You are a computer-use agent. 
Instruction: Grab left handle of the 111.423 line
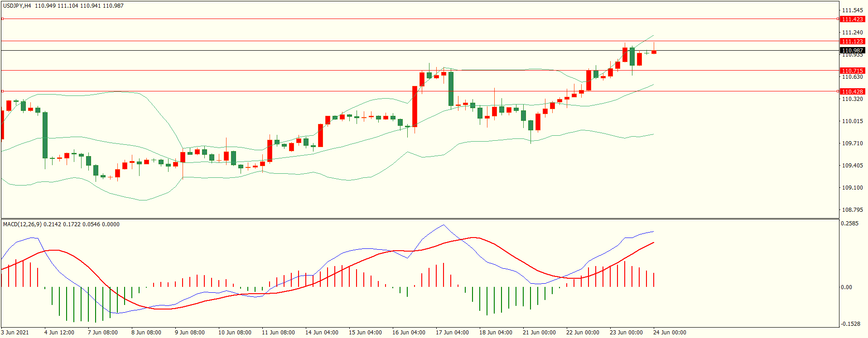coord(2,19)
